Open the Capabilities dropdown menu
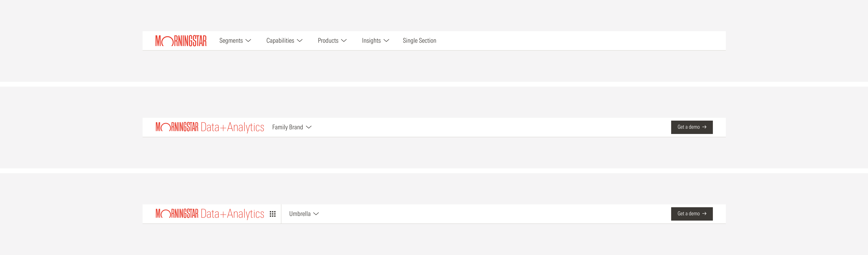The image size is (868, 255). coord(284,40)
